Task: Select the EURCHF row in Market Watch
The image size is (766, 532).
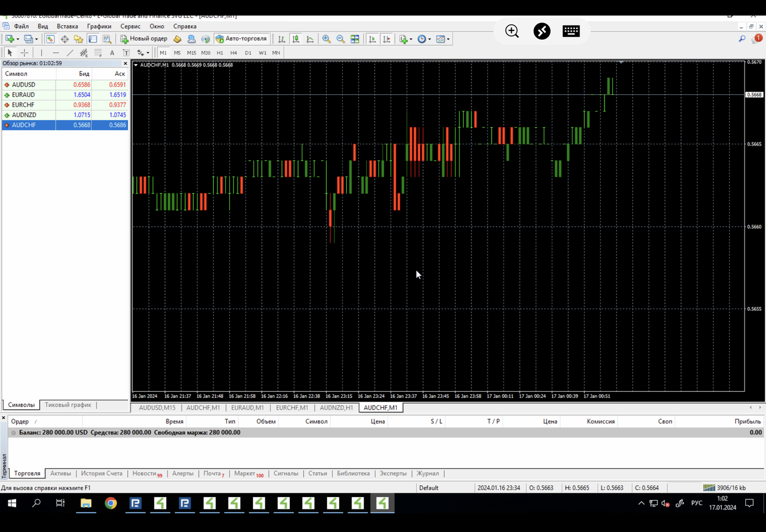Action: (65, 105)
